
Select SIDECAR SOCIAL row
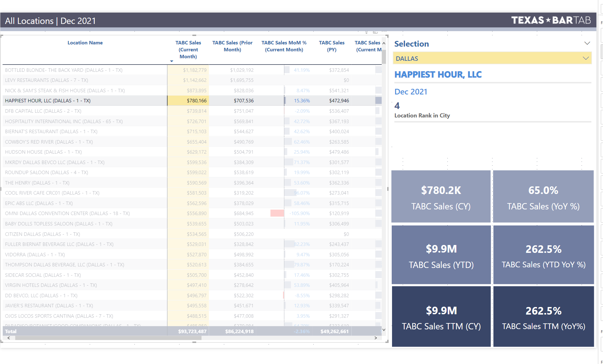point(192,275)
